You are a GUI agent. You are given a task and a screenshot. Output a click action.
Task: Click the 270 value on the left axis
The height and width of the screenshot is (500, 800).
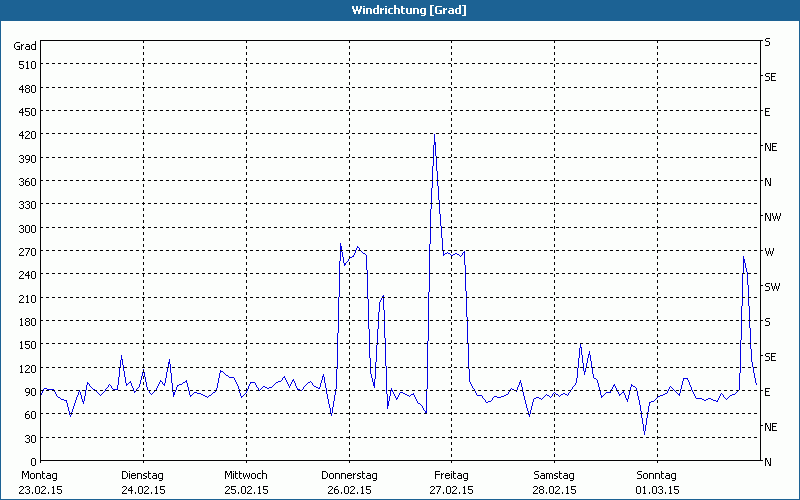pyautogui.click(x=27, y=252)
